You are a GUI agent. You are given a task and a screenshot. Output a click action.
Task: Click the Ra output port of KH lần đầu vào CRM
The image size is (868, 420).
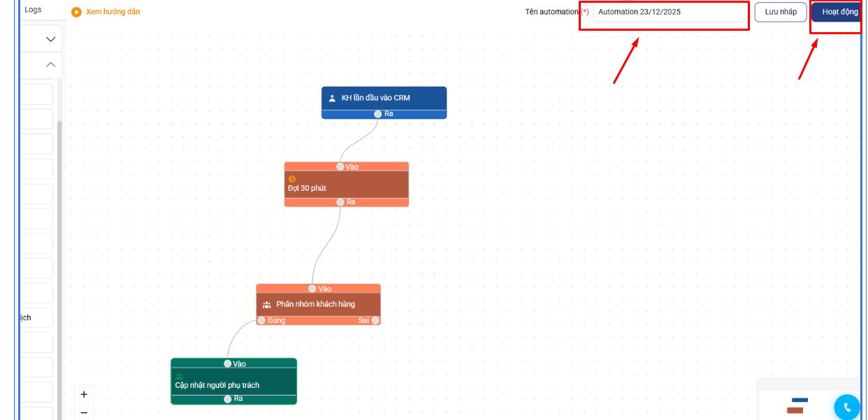point(378,114)
